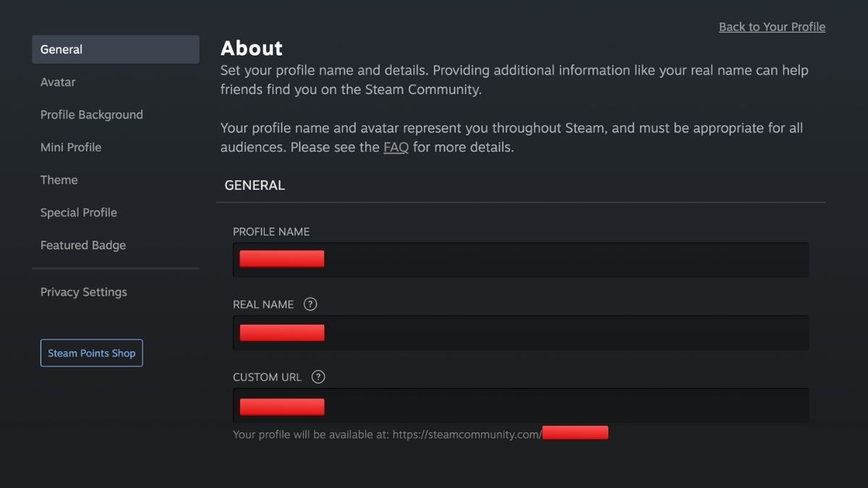
Task: Select Featured Badge in the sidebar
Action: coord(83,245)
